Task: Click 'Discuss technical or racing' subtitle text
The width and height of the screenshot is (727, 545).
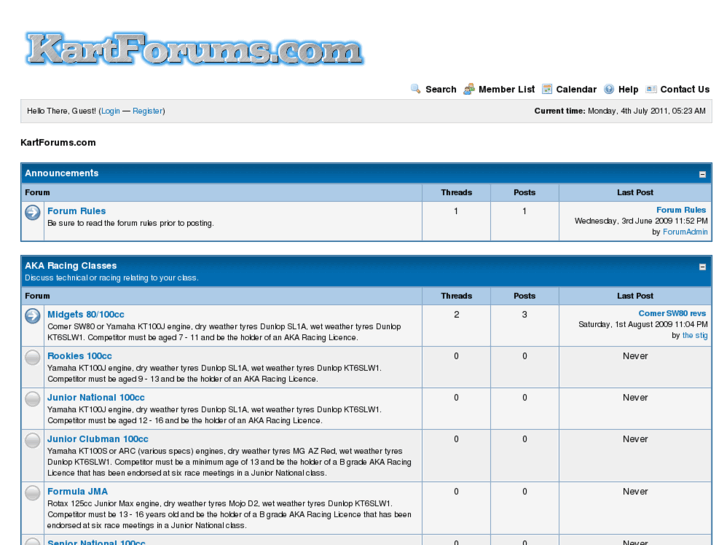Action: [111, 278]
